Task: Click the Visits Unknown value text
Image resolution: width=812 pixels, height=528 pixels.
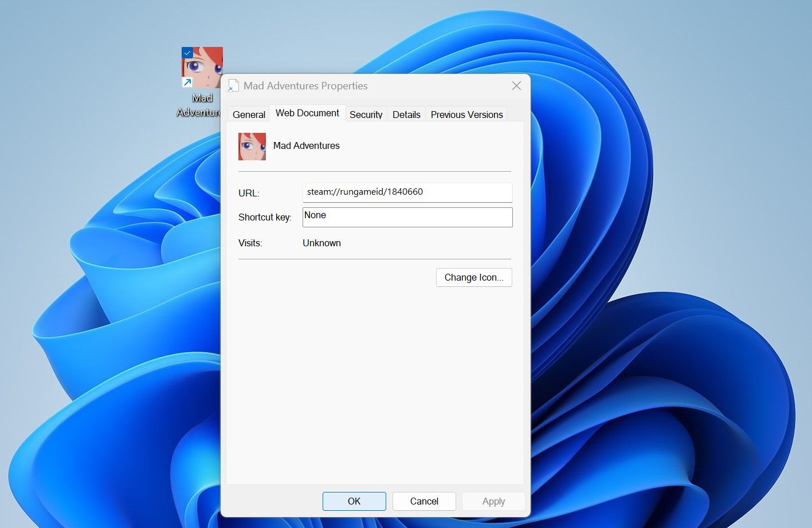Action: point(321,243)
